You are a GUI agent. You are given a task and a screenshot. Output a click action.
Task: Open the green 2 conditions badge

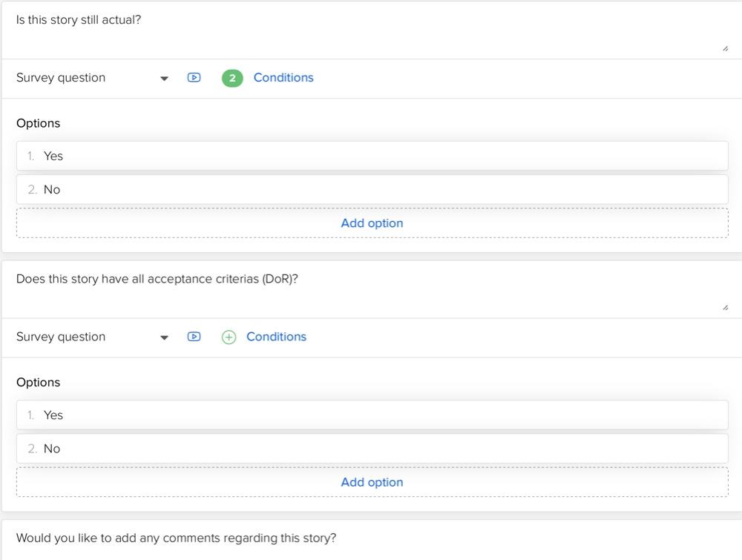(232, 78)
